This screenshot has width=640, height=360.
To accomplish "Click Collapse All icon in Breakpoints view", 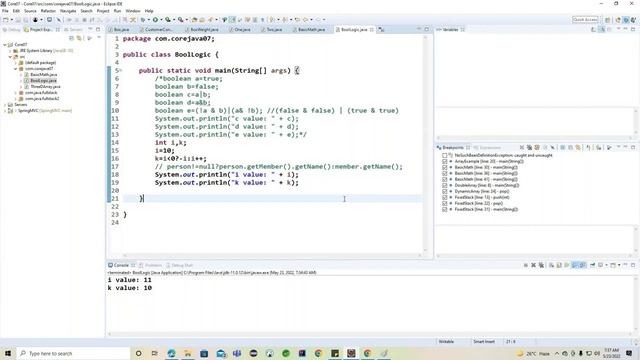I will [x=571, y=147].
